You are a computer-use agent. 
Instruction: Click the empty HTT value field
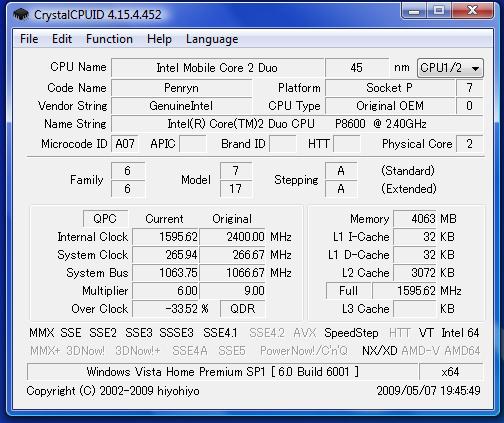[347, 144]
